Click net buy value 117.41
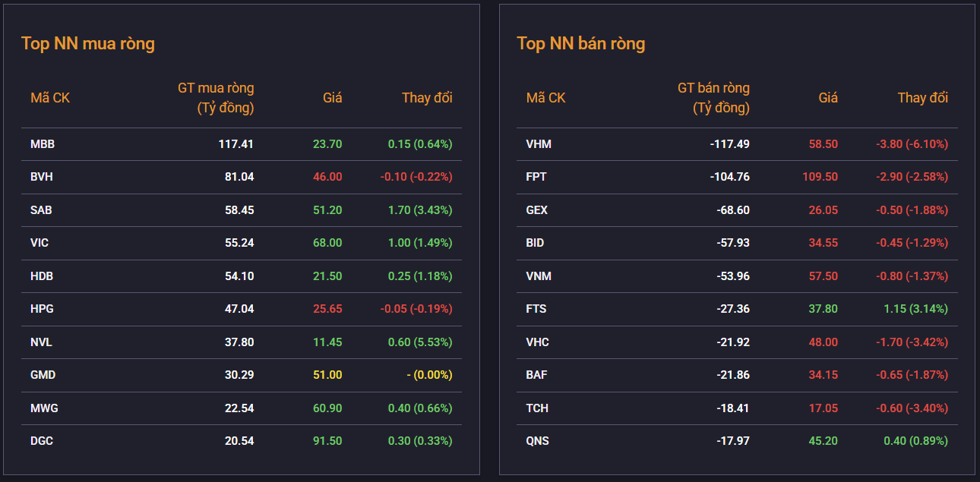Image resolution: width=980 pixels, height=482 pixels. tap(236, 143)
